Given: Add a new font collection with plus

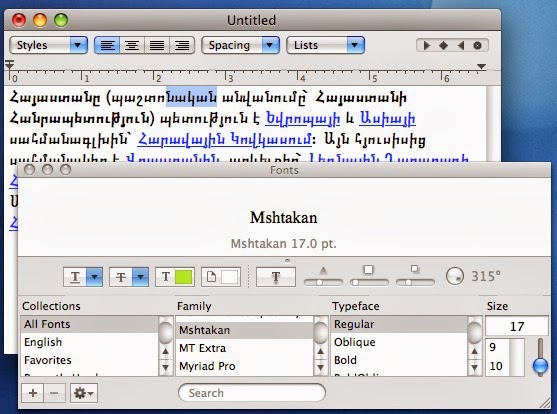Looking at the screenshot, I should point(33,393).
